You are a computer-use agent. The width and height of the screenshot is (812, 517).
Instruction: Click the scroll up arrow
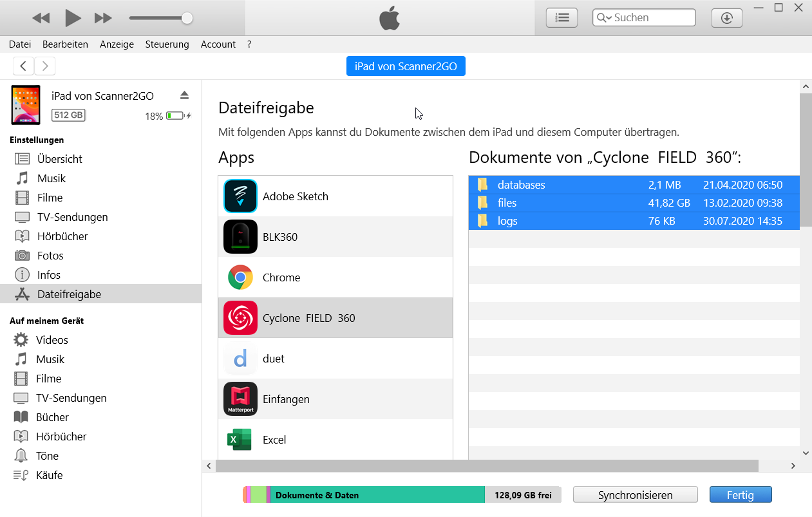[x=806, y=86]
